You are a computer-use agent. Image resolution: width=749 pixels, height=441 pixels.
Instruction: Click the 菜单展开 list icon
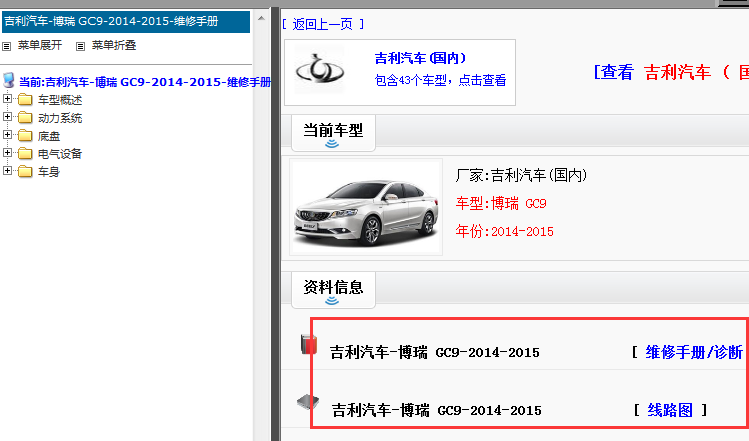point(6,46)
